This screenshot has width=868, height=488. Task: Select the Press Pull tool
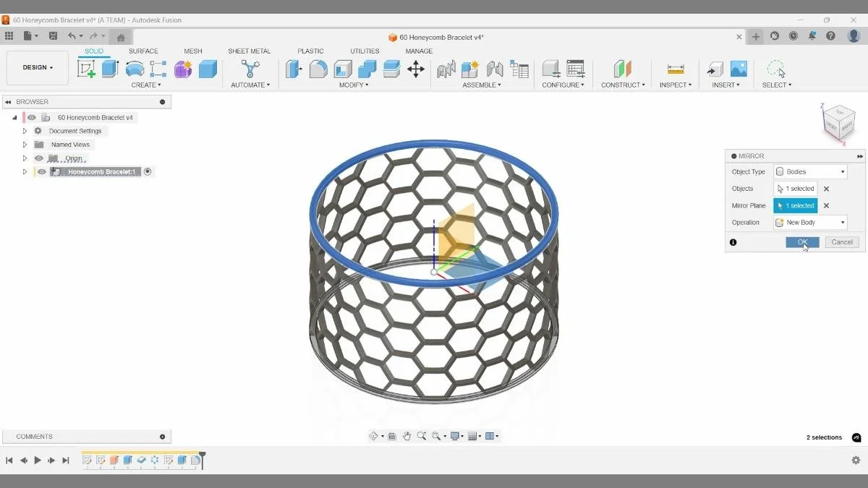(x=294, y=69)
